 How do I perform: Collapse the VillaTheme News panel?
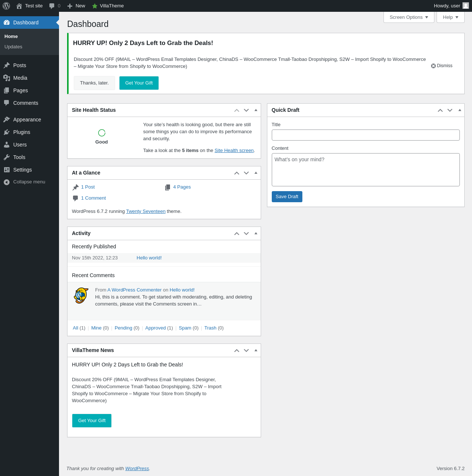pos(256,350)
